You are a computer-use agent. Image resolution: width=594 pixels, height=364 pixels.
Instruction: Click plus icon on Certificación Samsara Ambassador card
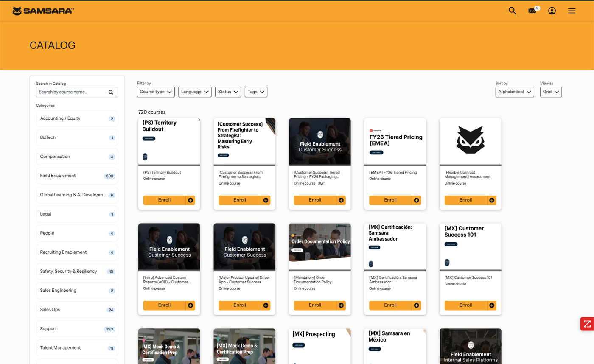(416, 305)
